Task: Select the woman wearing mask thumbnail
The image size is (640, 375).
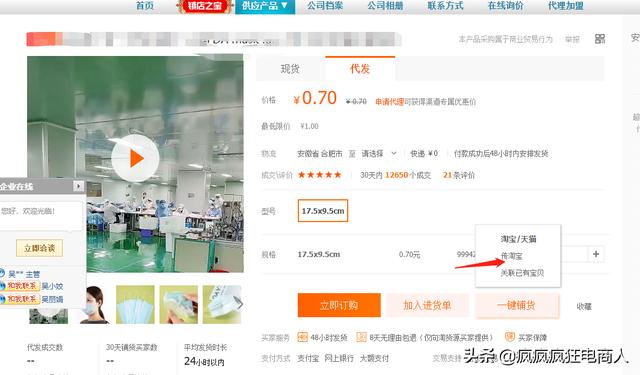Action: (94, 304)
